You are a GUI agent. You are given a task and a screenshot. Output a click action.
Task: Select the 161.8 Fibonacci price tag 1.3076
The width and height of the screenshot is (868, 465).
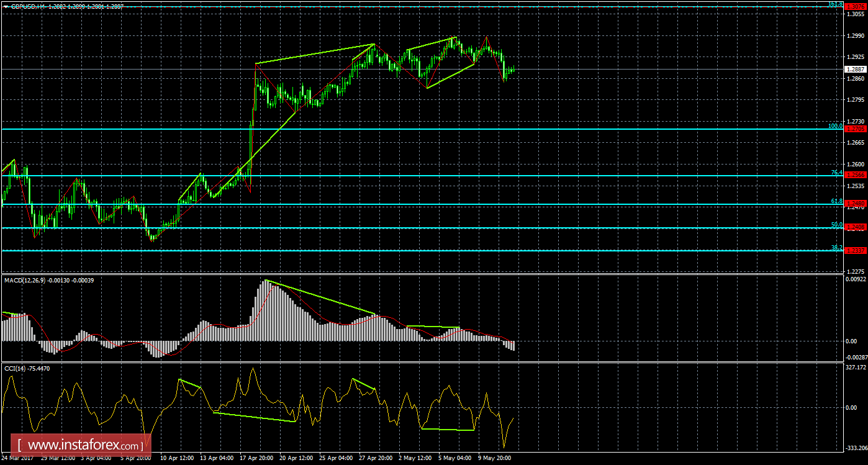[x=856, y=6]
